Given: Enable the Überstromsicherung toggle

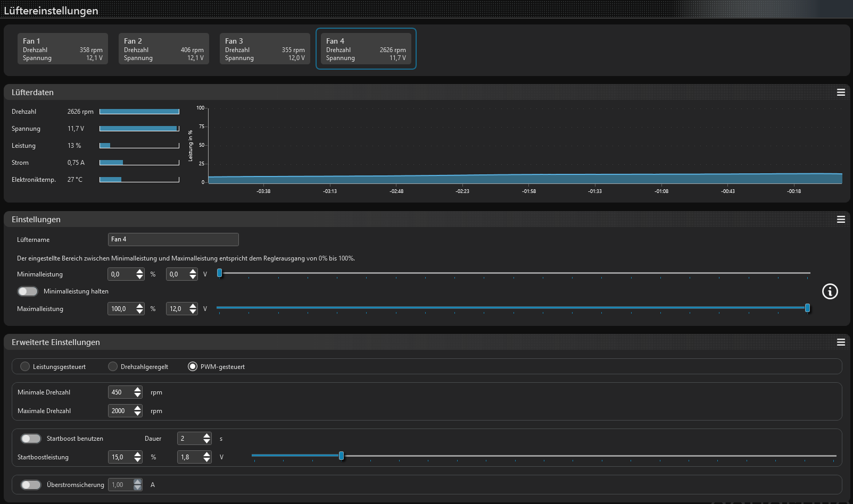Looking at the screenshot, I should tap(31, 485).
